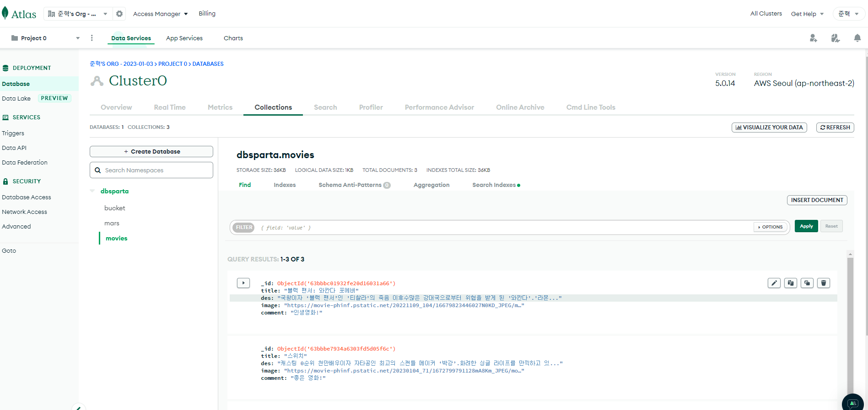Expand the Get Help menu
Screen dimensions: 868x410
tap(808, 14)
